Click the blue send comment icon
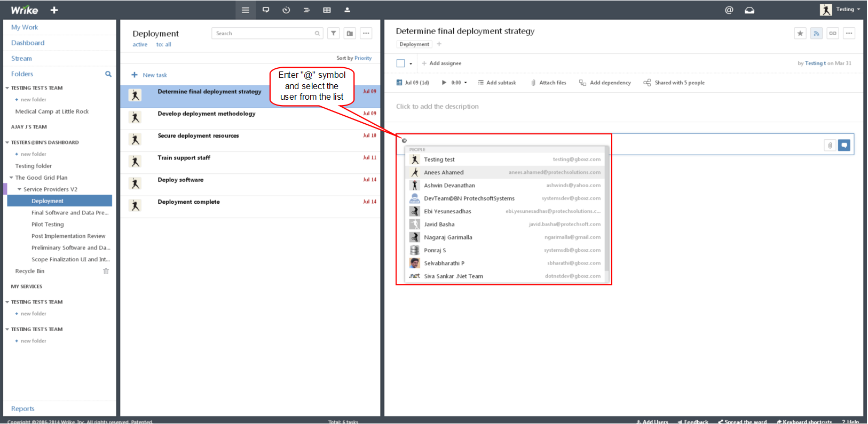 (x=844, y=145)
